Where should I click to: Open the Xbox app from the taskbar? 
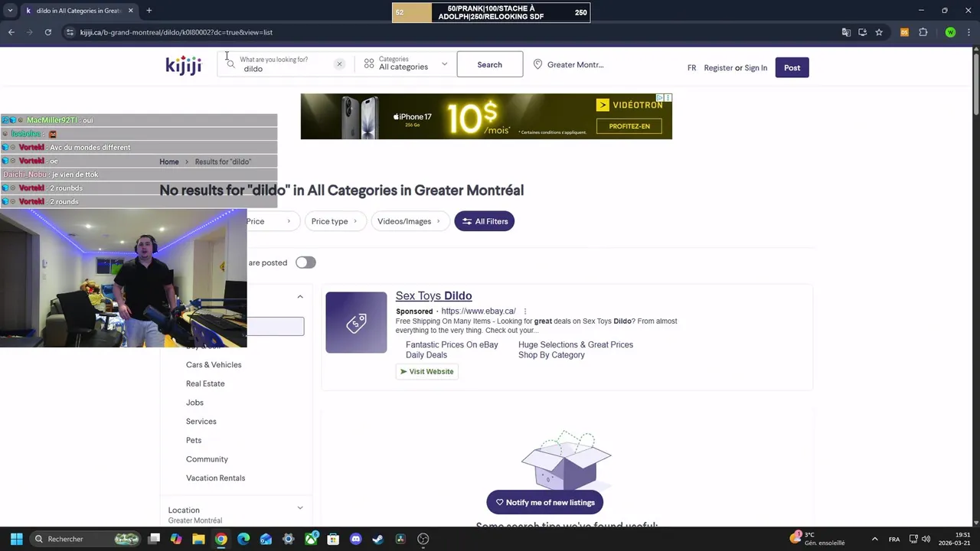pos(311,539)
